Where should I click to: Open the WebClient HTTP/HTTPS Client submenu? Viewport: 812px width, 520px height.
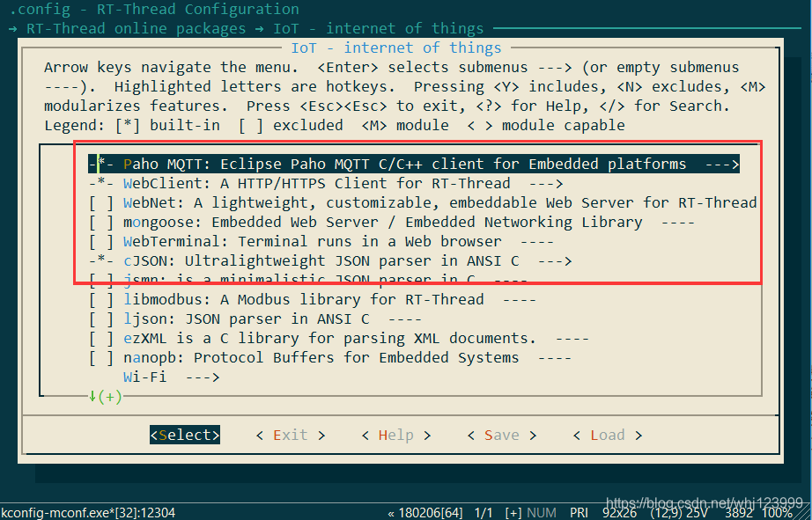(326, 184)
